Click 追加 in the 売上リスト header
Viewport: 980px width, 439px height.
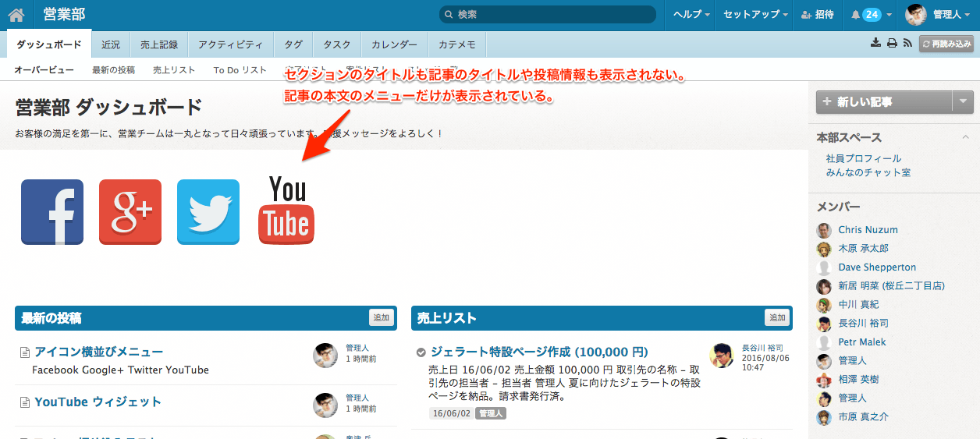777,317
